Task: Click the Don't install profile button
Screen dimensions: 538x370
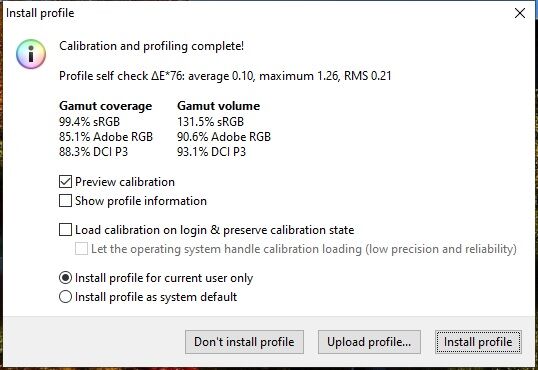Action: point(244,342)
